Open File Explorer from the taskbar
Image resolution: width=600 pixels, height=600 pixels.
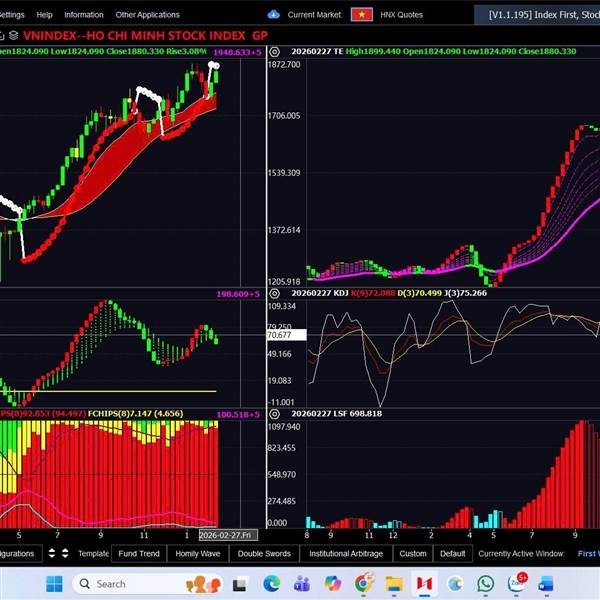(394, 584)
